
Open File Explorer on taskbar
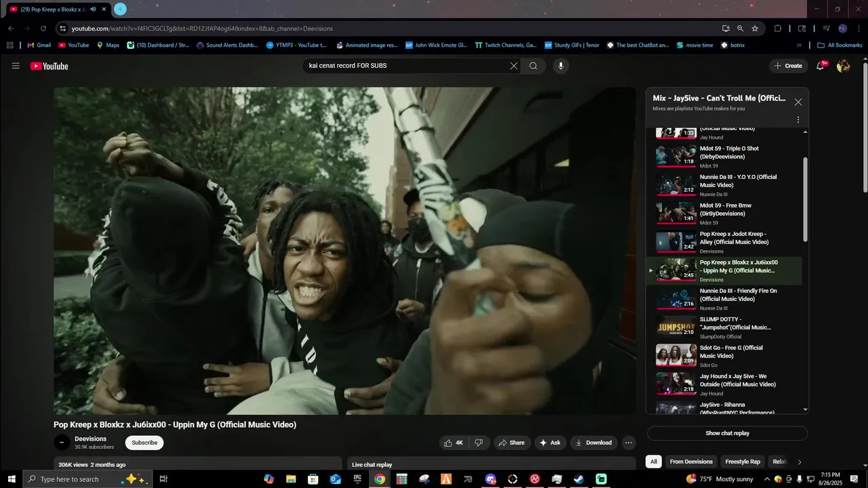click(x=290, y=479)
